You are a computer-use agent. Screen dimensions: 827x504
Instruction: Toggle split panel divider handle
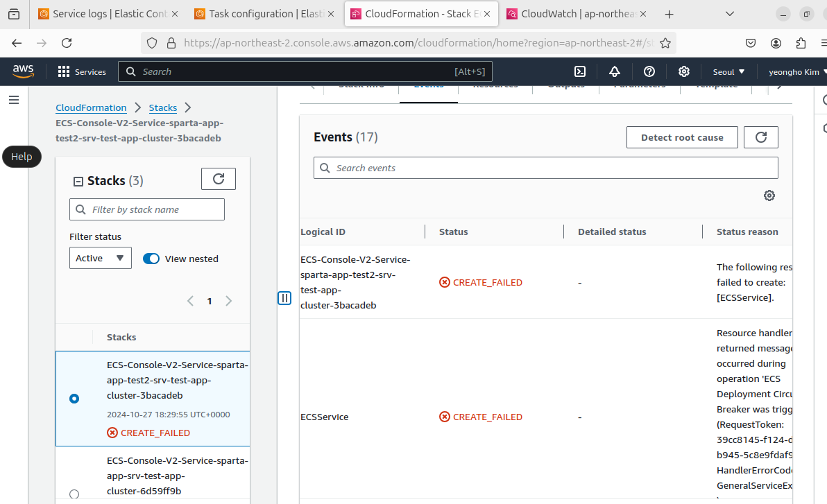coord(284,298)
